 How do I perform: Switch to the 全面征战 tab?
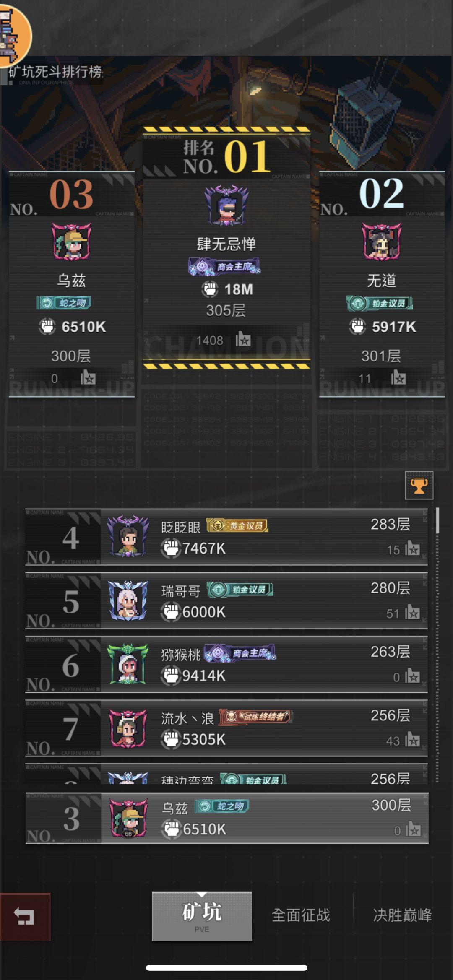(x=301, y=915)
